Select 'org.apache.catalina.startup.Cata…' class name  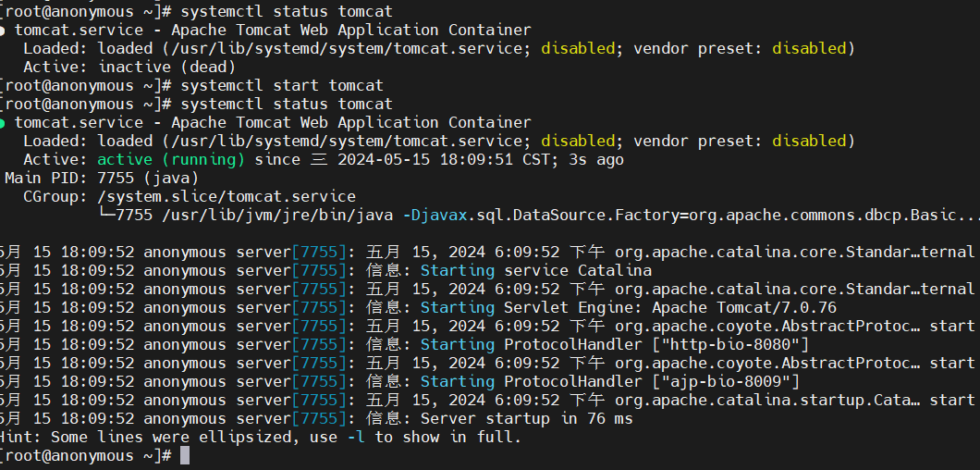767,400
